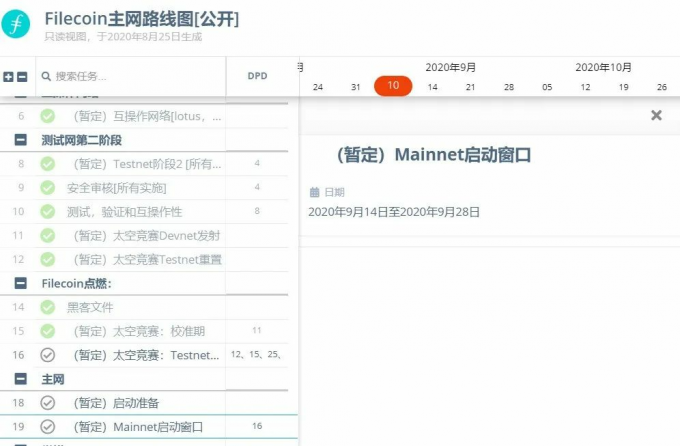This screenshot has width=680, height=446.
Task: Click DPD value 12、15、25 in row 16
Action: [256, 354]
